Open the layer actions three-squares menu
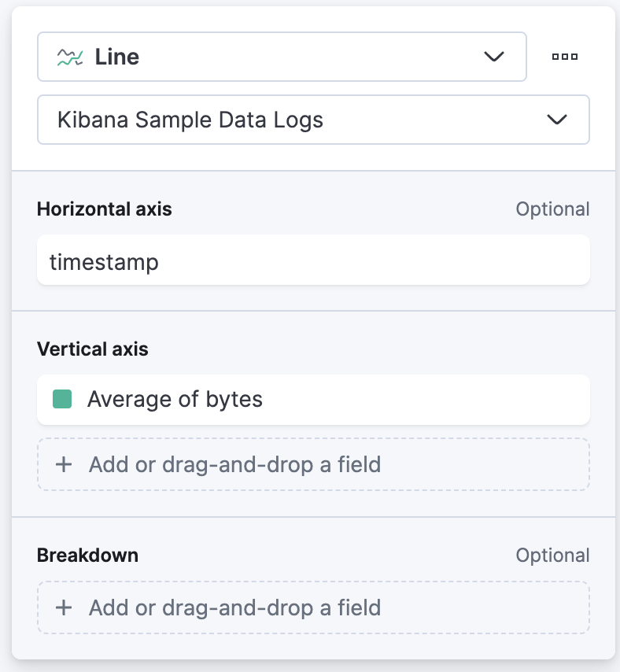 [x=565, y=57]
